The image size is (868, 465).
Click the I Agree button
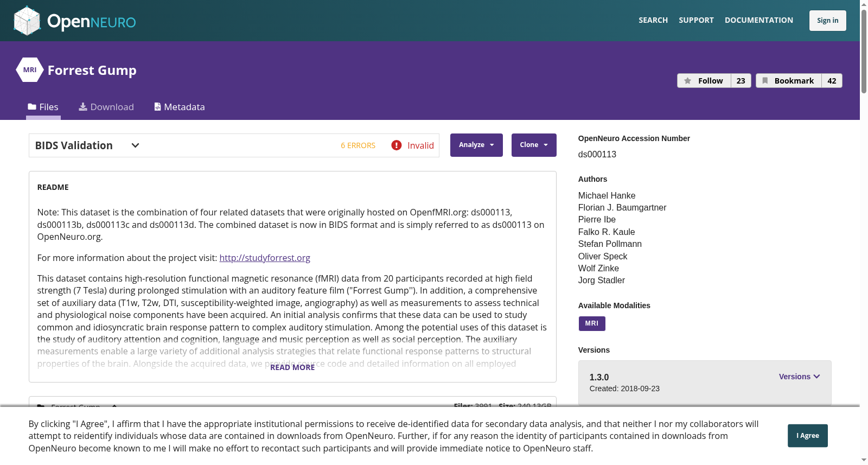pyautogui.click(x=807, y=436)
